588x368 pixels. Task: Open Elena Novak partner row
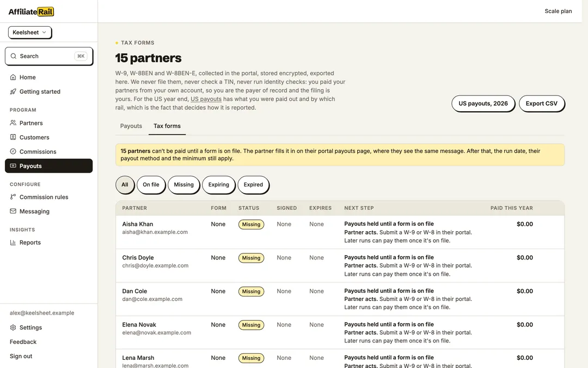340,333
